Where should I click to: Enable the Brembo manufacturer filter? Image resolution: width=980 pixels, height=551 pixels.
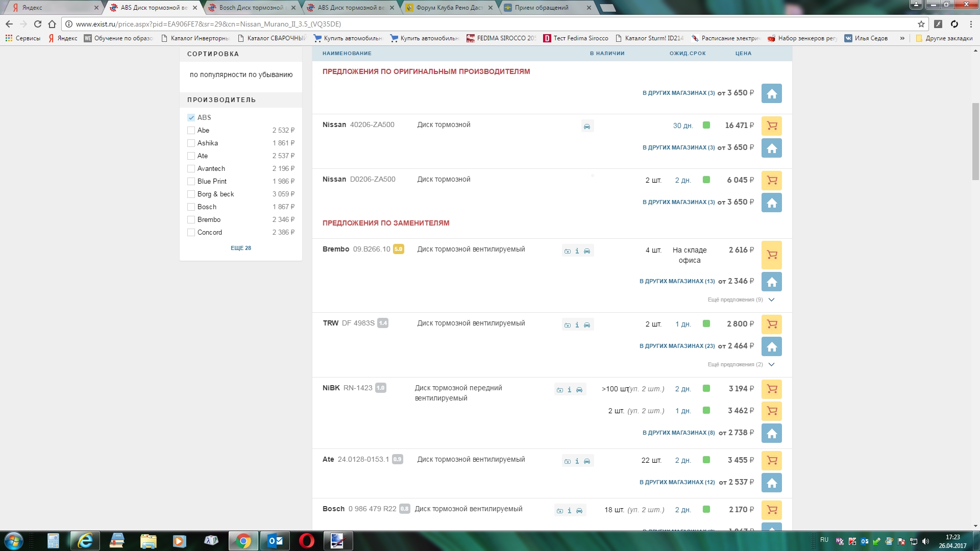pos(191,219)
